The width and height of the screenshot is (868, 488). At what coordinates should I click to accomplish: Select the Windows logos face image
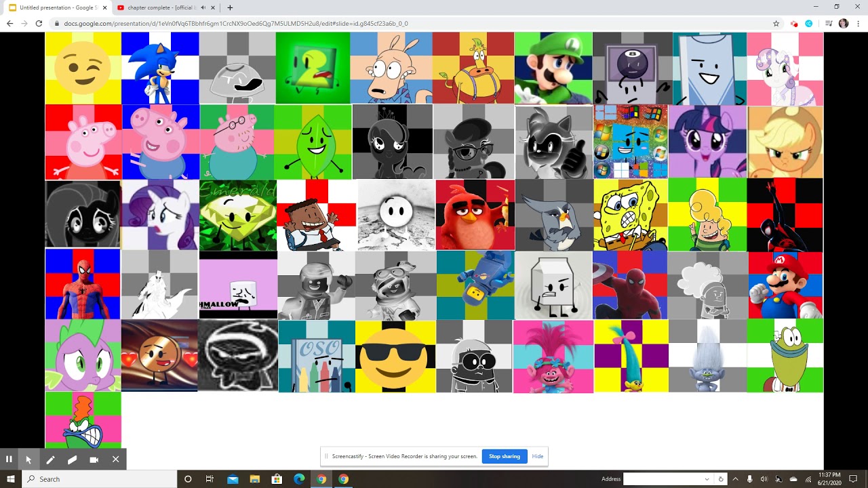pos(631,142)
